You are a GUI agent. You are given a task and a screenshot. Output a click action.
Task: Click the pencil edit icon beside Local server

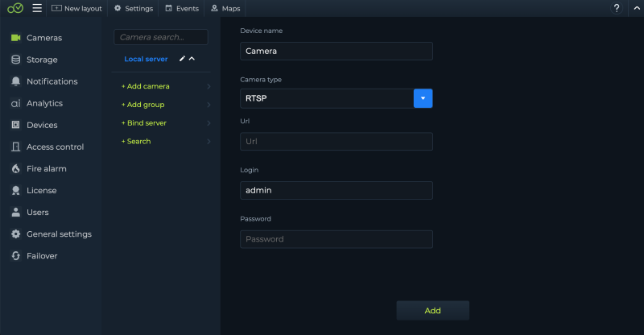pyautogui.click(x=183, y=59)
